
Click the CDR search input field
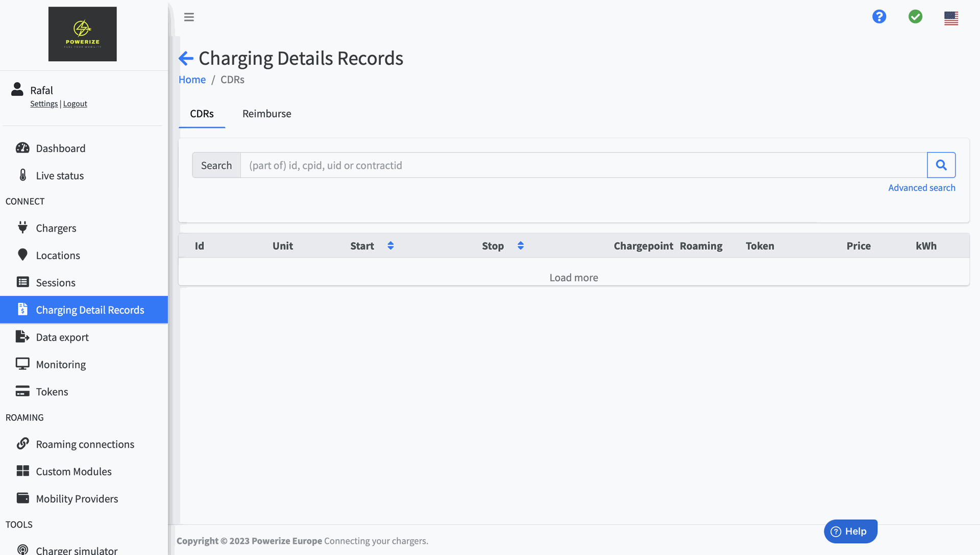click(x=583, y=165)
